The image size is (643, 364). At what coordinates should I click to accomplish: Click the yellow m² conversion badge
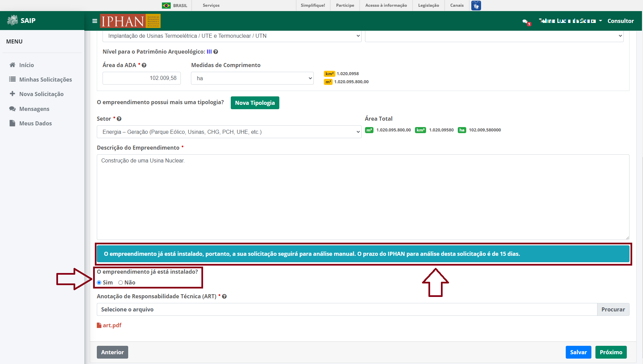(328, 82)
